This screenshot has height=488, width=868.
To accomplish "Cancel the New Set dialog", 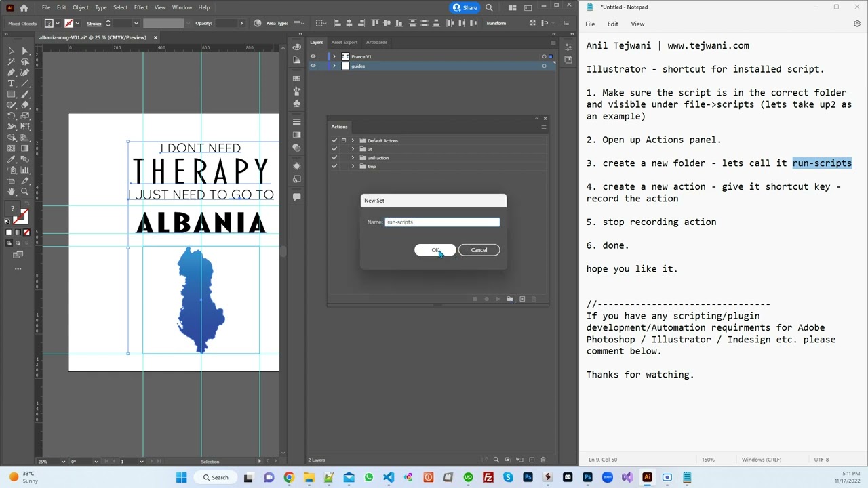I will pyautogui.click(x=479, y=250).
